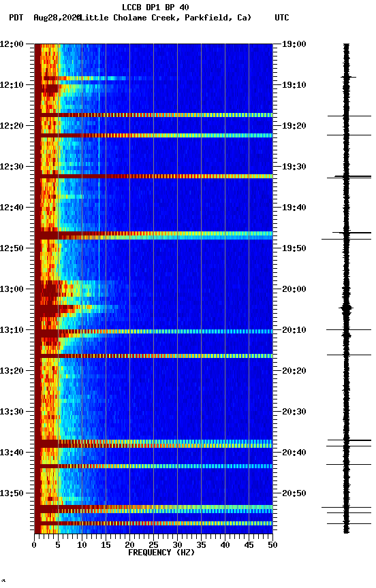The height and width of the screenshot is (588, 376).
Task: Click the '20' frequency axis label
Action: coord(129,546)
